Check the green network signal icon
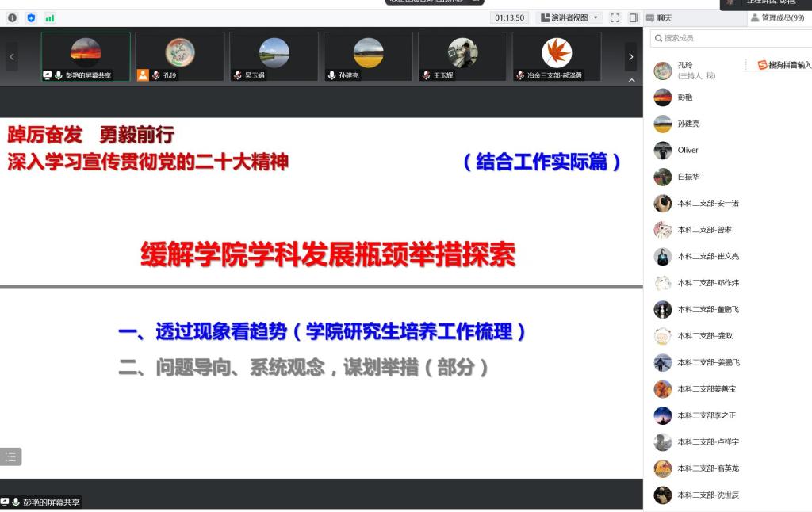The image size is (812, 512). click(x=50, y=17)
